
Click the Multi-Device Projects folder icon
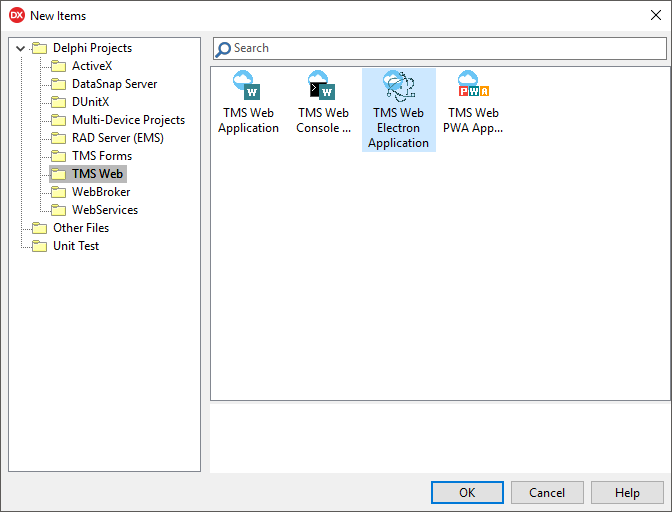(59, 120)
